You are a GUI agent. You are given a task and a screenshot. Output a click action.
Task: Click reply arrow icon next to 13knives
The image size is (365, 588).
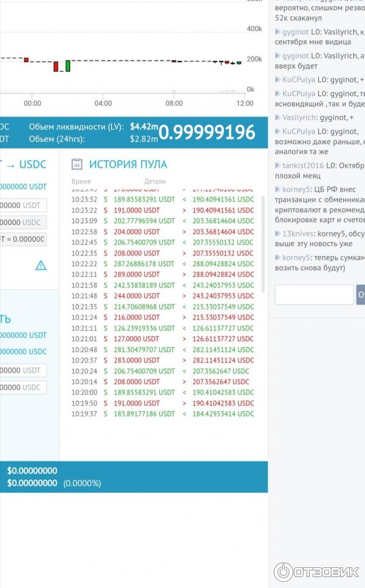(278, 233)
